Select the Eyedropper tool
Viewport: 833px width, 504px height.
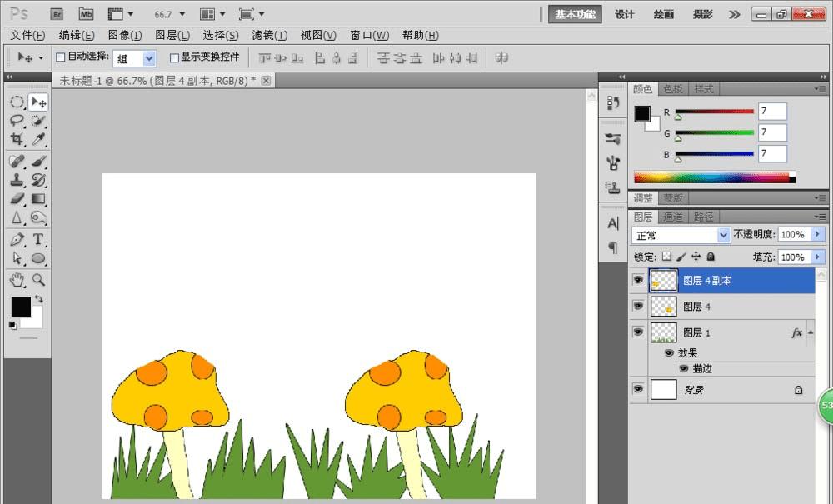[x=38, y=140]
